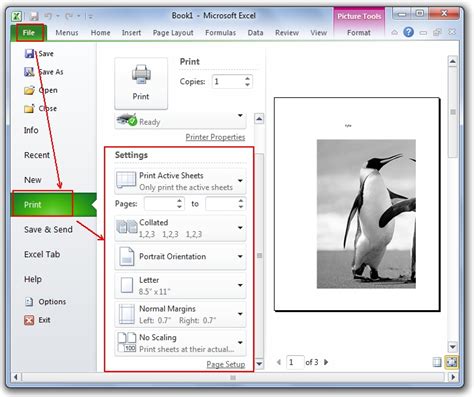Toggle Show Margins icon below the preview
This screenshot has width=474, height=397.
click(x=437, y=362)
